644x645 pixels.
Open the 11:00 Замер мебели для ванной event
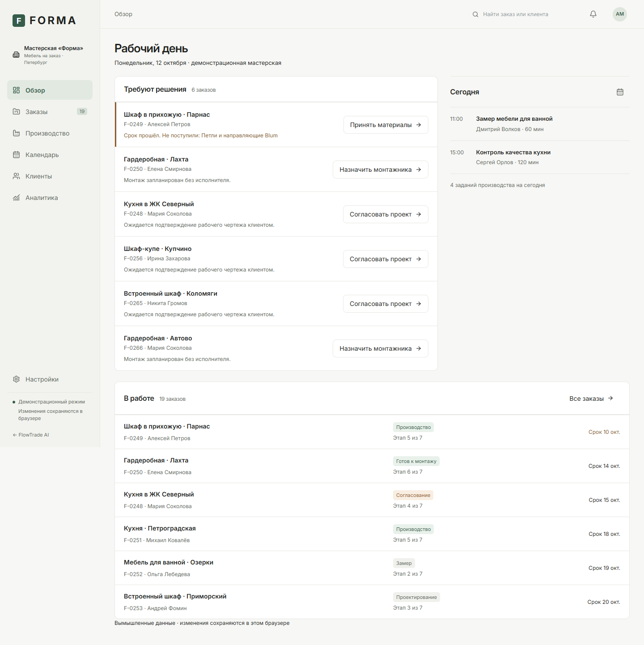click(540, 124)
